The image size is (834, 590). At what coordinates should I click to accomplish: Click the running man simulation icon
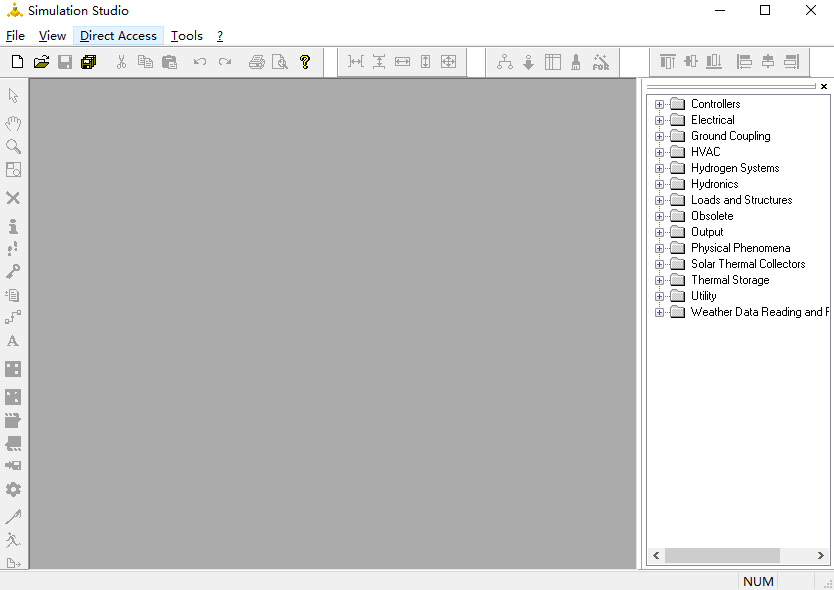tap(13, 539)
